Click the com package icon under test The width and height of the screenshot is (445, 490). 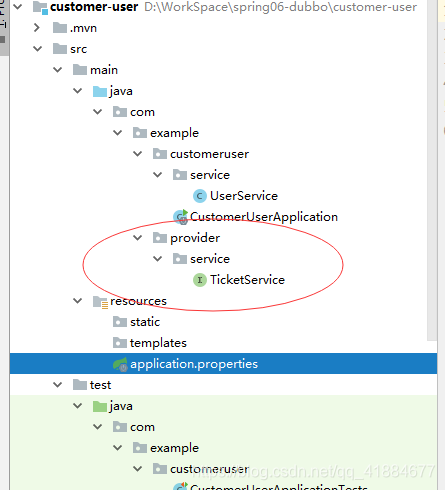pos(120,427)
